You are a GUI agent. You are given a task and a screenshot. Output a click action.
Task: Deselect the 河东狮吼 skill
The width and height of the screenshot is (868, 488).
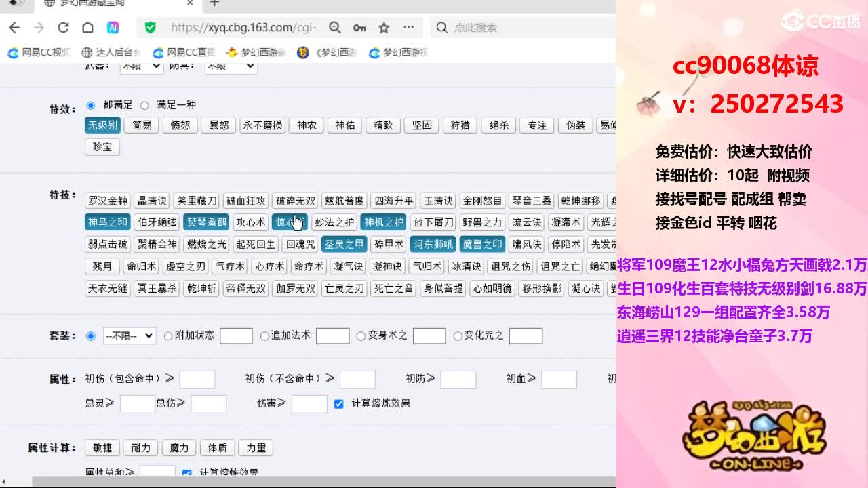coord(433,244)
